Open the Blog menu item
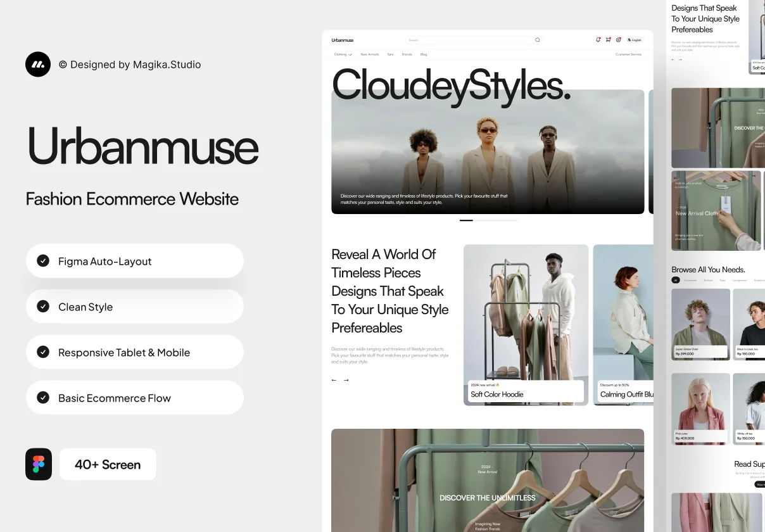 tap(424, 54)
